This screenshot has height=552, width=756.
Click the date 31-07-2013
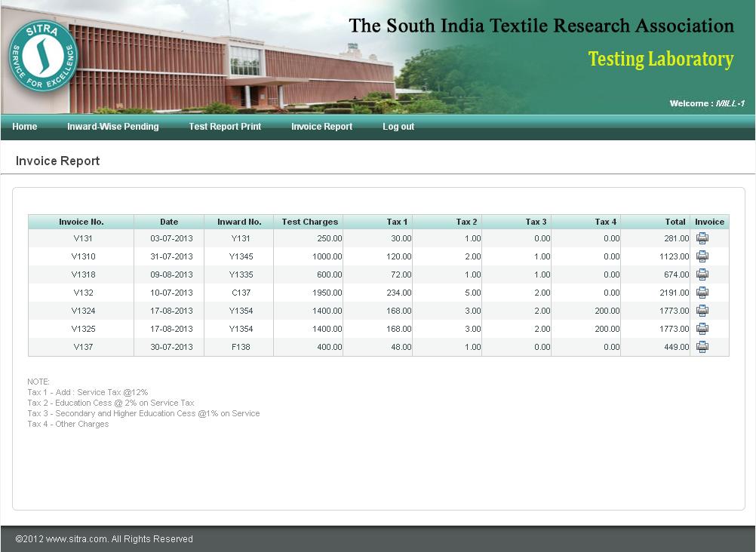[x=171, y=256]
